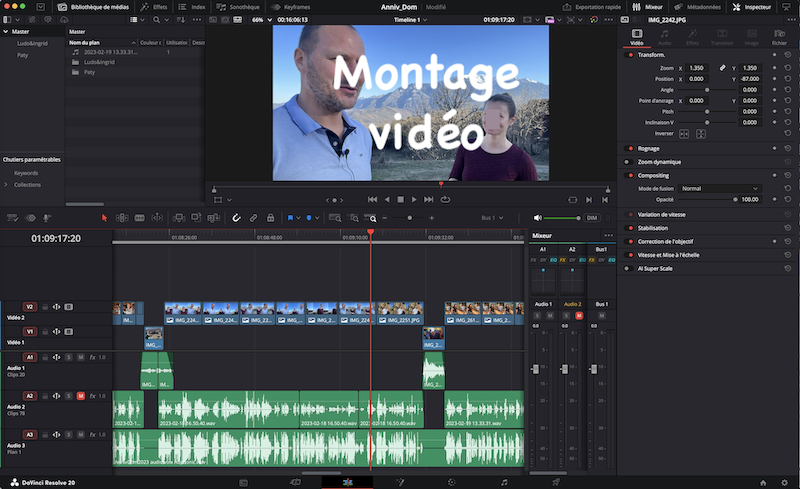Click the voiceover microphone icon
This screenshot has height=489, width=800.
tap(46, 218)
